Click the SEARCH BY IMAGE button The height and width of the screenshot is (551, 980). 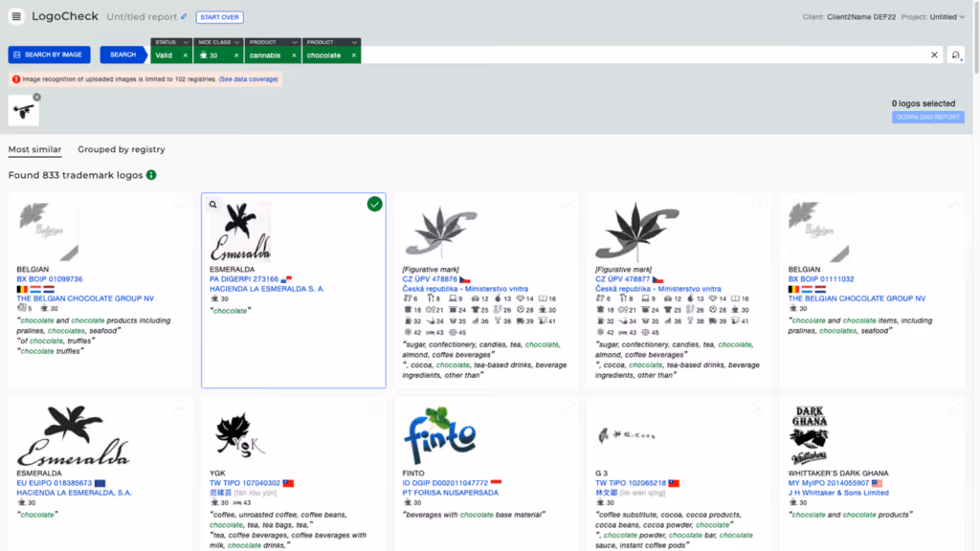point(49,55)
